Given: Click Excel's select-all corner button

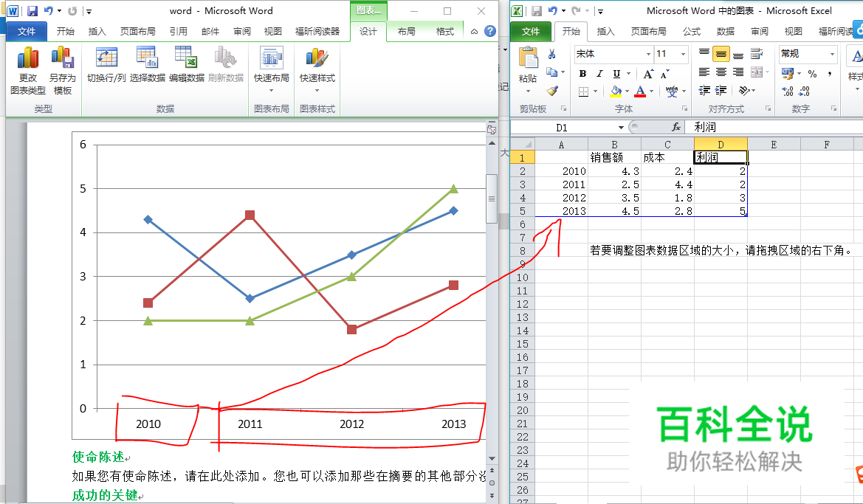Looking at the screenshot, I should 523,144.
